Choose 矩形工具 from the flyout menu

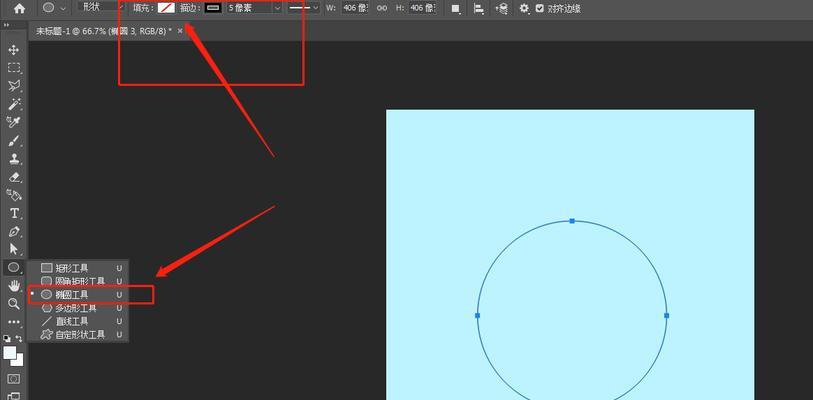point(78,268)
